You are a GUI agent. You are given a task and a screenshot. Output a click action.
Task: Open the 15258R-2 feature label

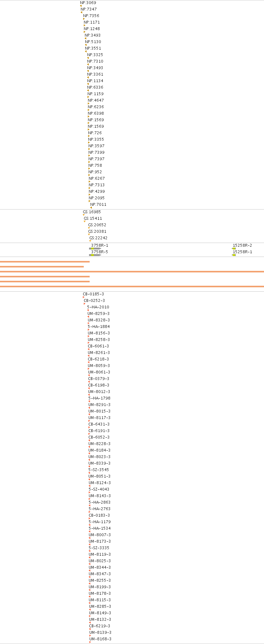(x=242, y=245)
